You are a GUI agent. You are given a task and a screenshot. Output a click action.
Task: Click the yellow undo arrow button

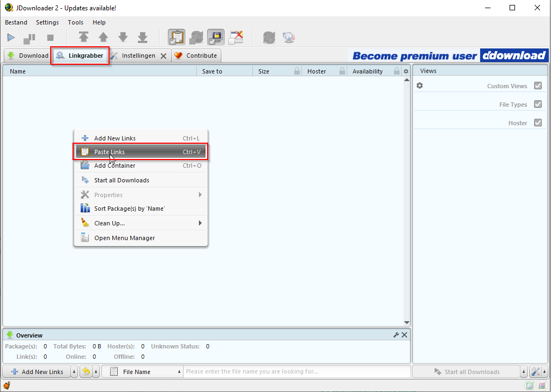[x=86, y=372]
